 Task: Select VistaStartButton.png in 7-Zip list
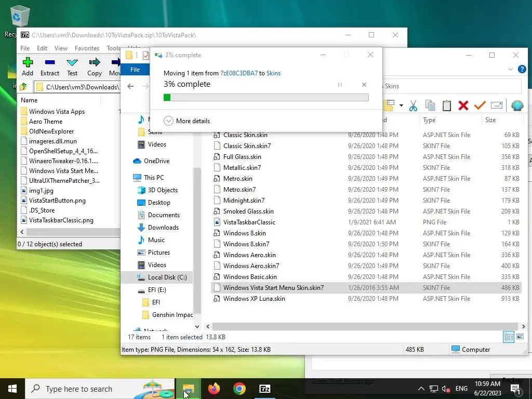(x=57, y=201)
